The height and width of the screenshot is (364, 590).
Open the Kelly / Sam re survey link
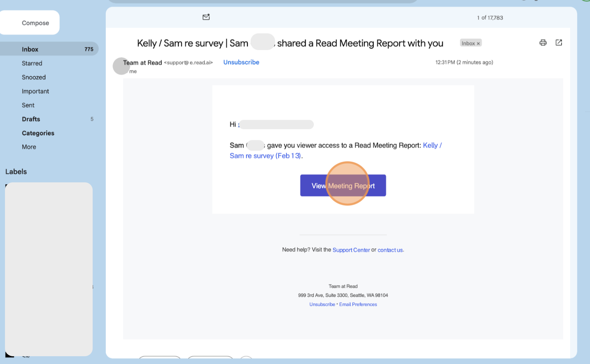[336, 150]
